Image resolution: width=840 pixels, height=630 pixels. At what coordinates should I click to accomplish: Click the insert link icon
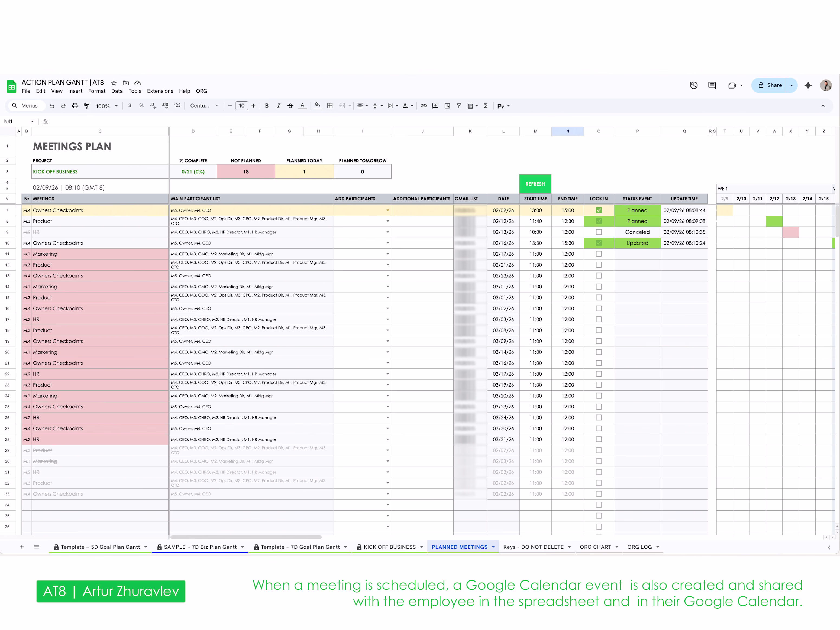tap(424, 106)
